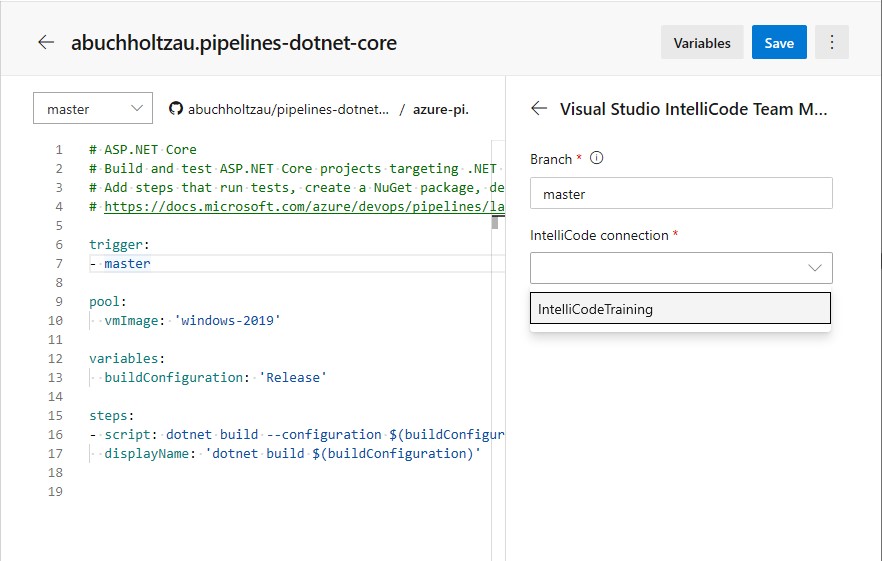The width and height of the screenshot is (882, 561).
Task: Click the 'variables:' key on line 12
Action: pos(127,358)
